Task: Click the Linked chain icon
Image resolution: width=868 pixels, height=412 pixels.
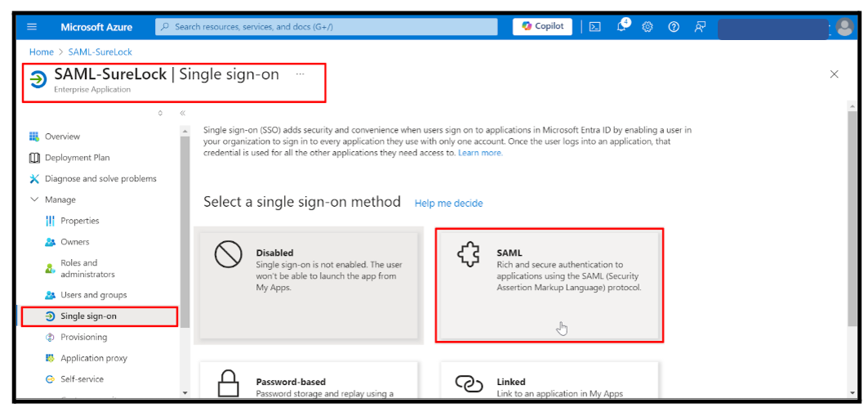Action: click(469, 383)
